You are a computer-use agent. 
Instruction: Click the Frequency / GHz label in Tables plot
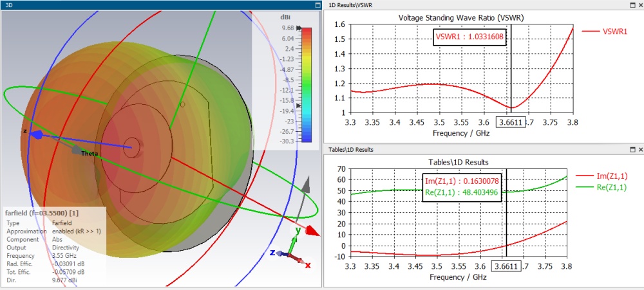click(x=458, y=277)
